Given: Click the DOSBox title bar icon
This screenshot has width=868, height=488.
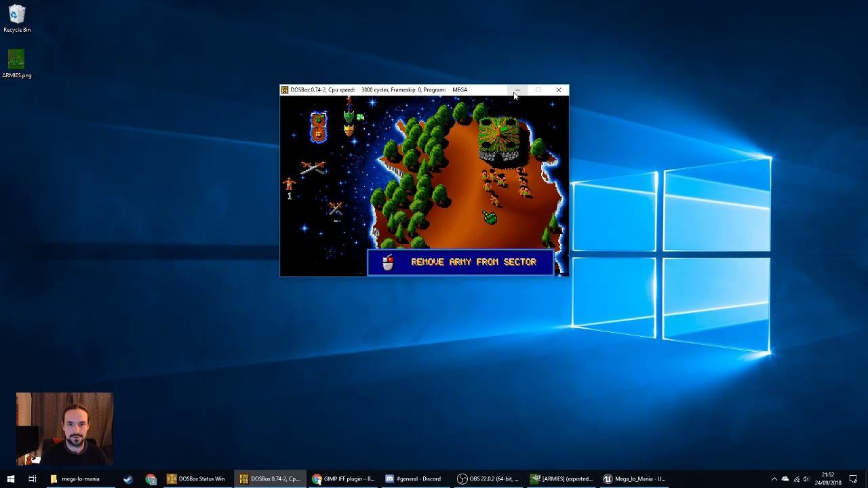Looking at the screenshot, I should [x=285, y=89].
